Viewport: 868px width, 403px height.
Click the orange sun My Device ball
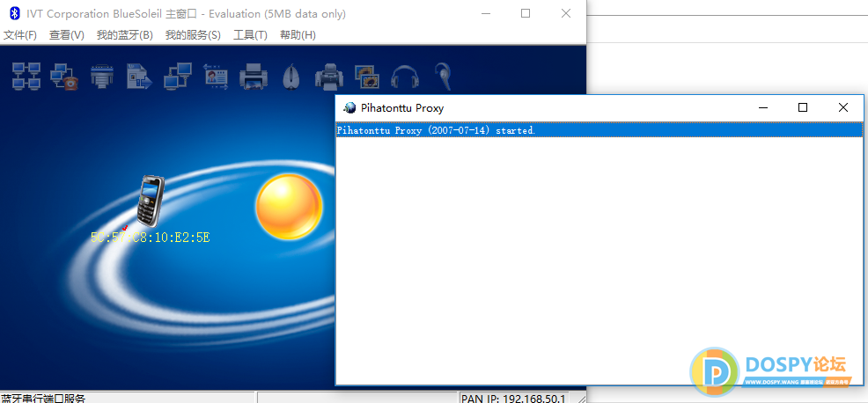pos(289,207)
